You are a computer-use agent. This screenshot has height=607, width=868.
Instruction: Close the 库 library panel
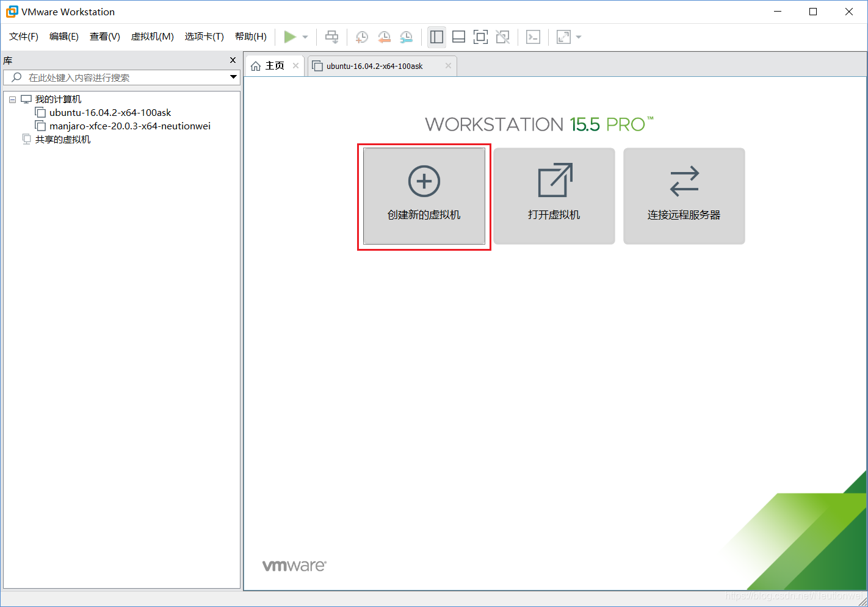[x=233, y=60]
